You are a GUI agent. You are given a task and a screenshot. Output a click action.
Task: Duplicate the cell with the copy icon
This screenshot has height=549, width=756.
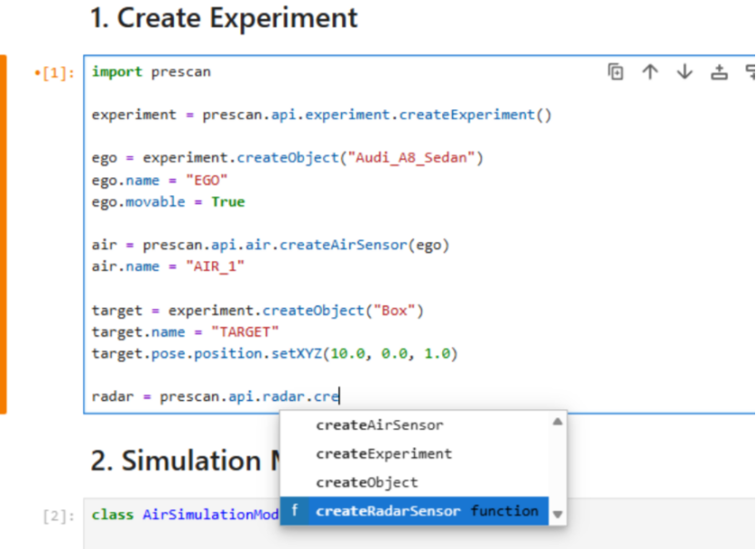615,72
